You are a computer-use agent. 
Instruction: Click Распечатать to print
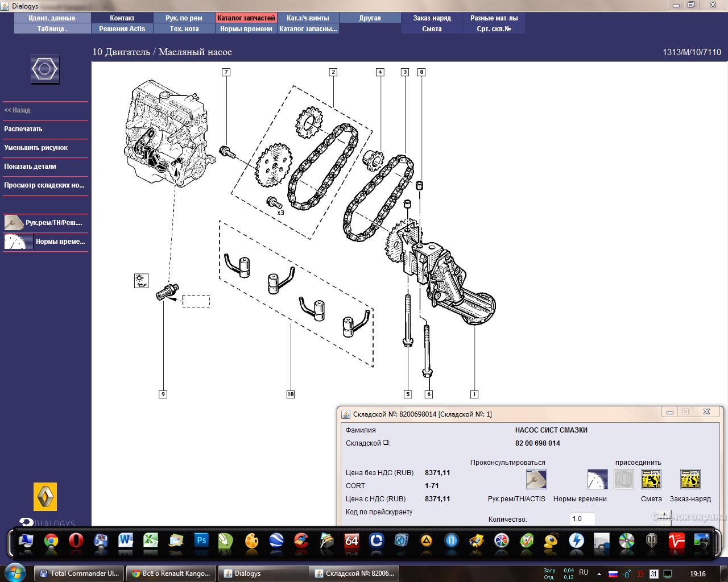pos(23,129)
